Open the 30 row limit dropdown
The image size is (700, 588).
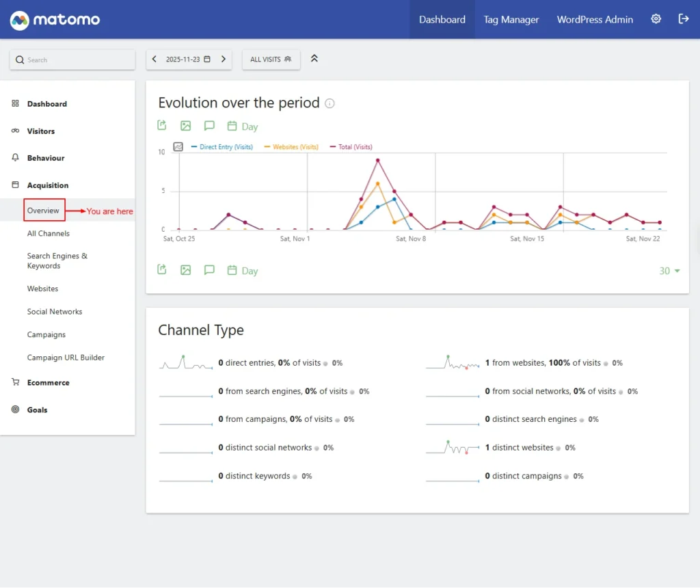(x=669, y=271)
